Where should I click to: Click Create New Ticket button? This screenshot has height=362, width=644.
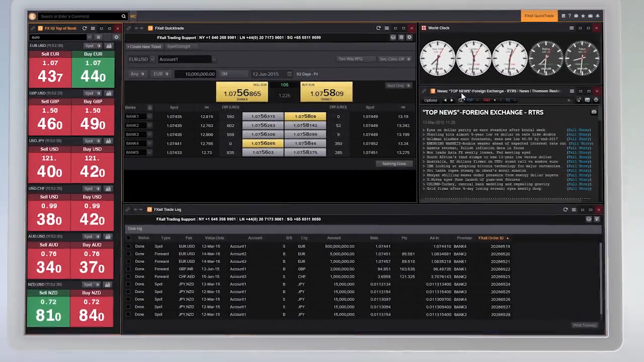click(x=144, y=46)
